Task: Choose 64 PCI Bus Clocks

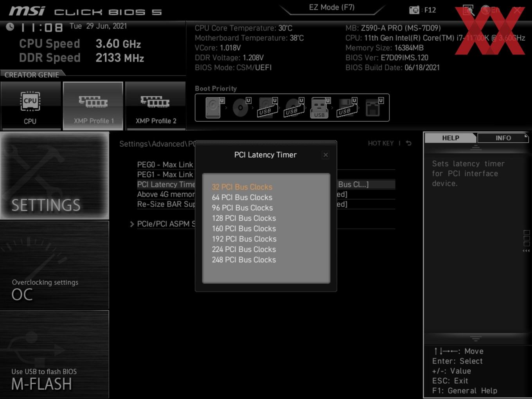Action: (x=242, y=198)
